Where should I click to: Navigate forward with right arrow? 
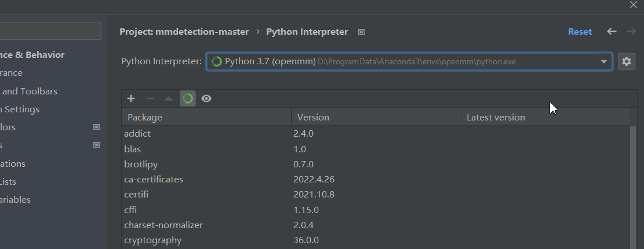(631, 31)
